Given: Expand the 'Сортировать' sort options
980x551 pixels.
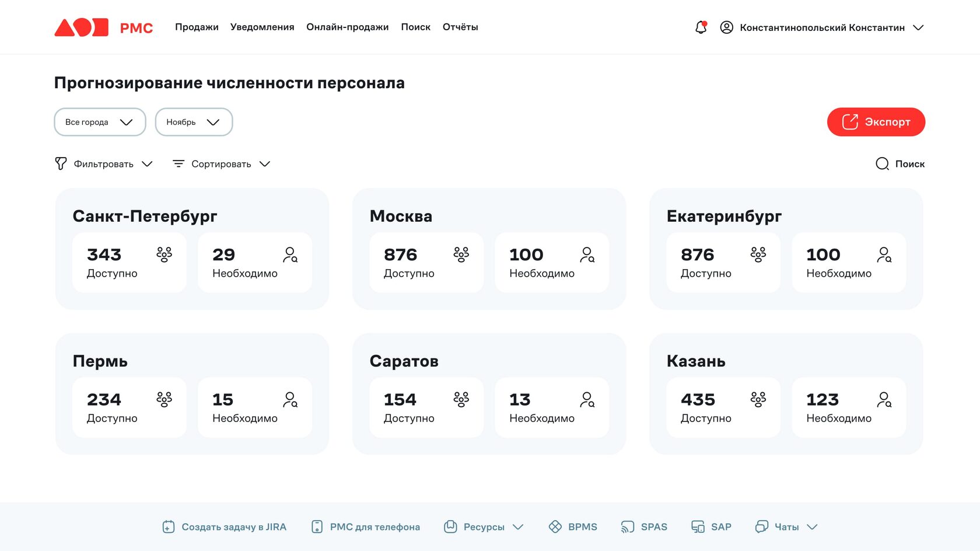Looking at the screenshot, I should [222, 164].
